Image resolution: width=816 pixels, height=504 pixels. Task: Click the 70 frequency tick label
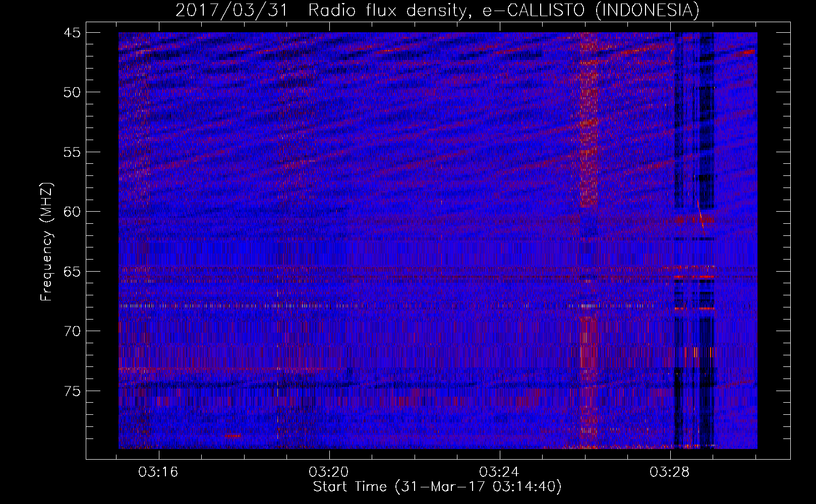[x=72, y=331]
